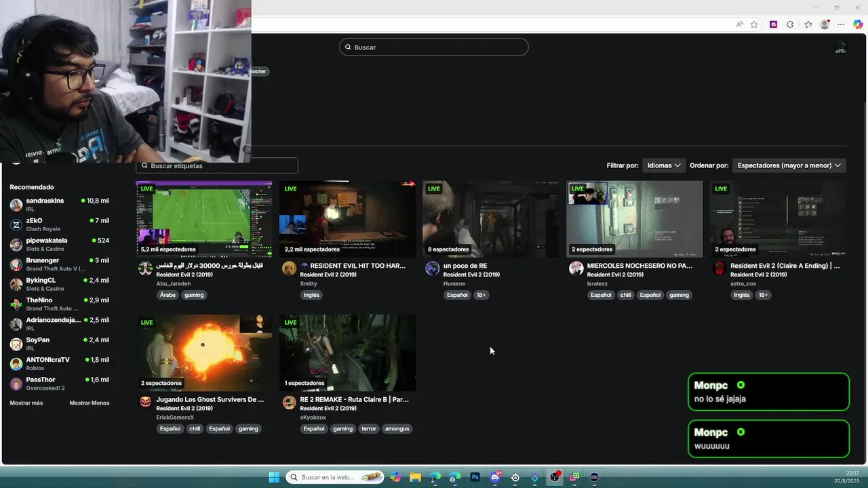Click the taskbar 'Buscar en la web' search box
This screenshot has height=488, width=868.
click(x=335, y=477)
